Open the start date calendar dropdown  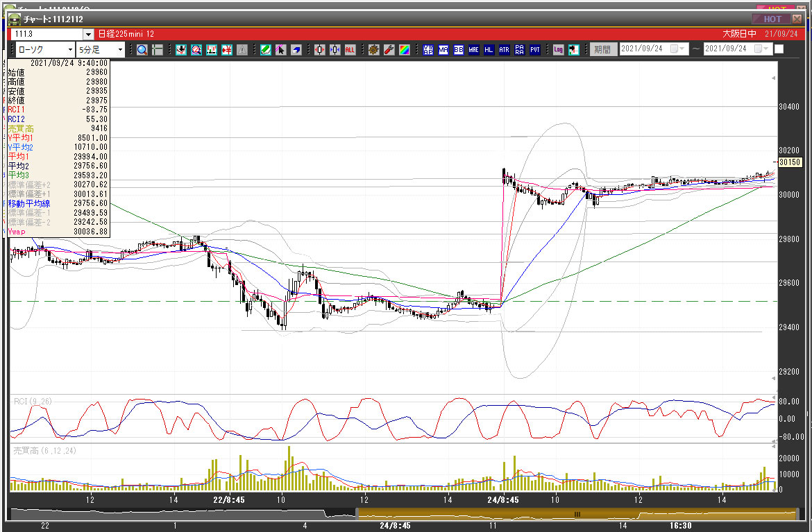pyautogui.click(x=678, y=49)
